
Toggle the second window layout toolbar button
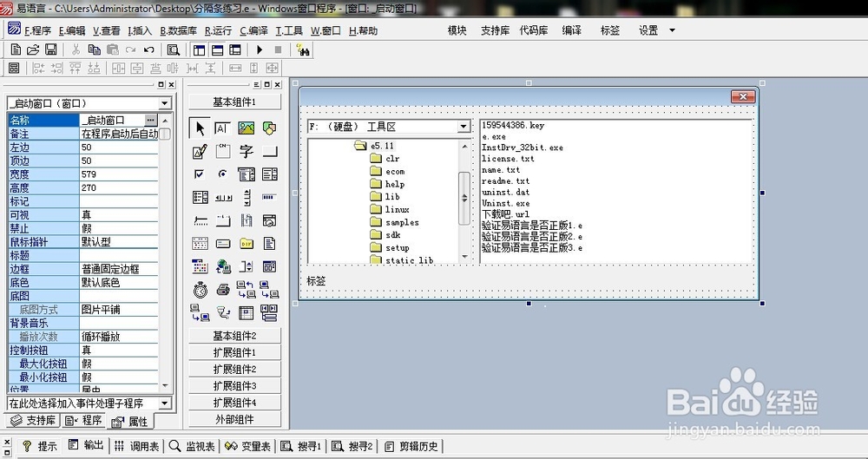[218, 49]
